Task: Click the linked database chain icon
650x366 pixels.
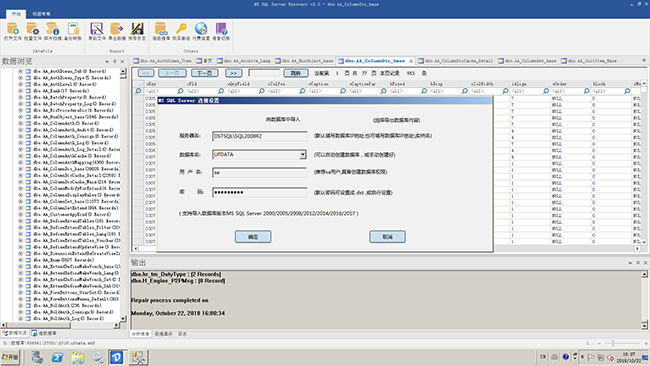Action: pos(161,29)
